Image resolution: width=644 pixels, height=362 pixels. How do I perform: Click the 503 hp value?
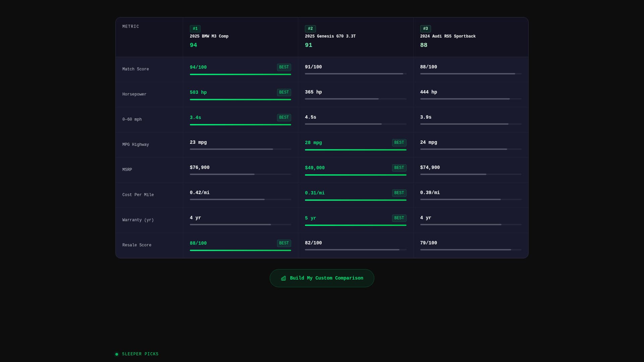pos(198,93)
